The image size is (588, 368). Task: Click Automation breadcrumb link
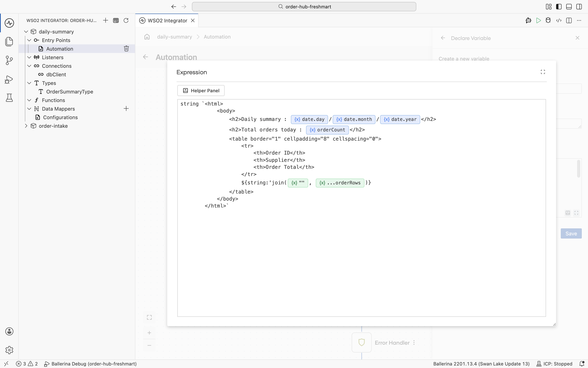217,37
